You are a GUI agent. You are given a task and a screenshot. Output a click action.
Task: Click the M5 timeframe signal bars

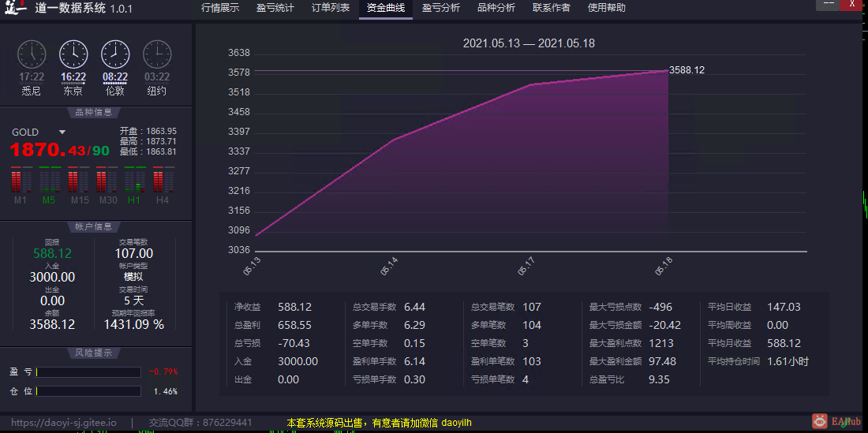pos(49,180)
